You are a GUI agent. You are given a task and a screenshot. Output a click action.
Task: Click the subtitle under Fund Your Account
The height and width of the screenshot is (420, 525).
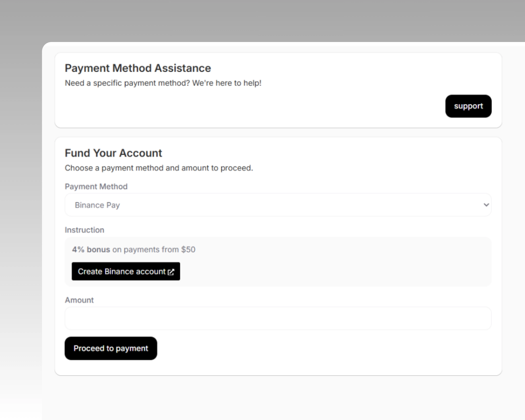tap(159, 168)
